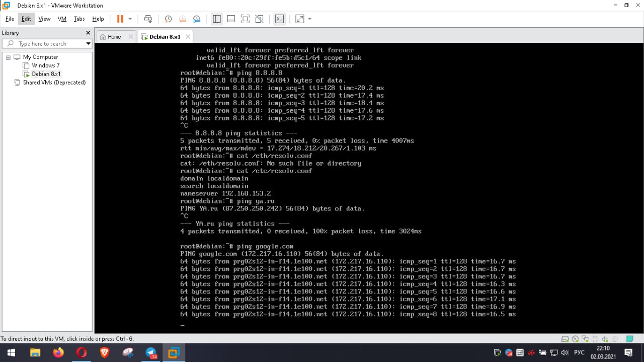Launch Firefox from the taskbar
Viewport: 644px width, 362px height.
click(x=58, y=352)
